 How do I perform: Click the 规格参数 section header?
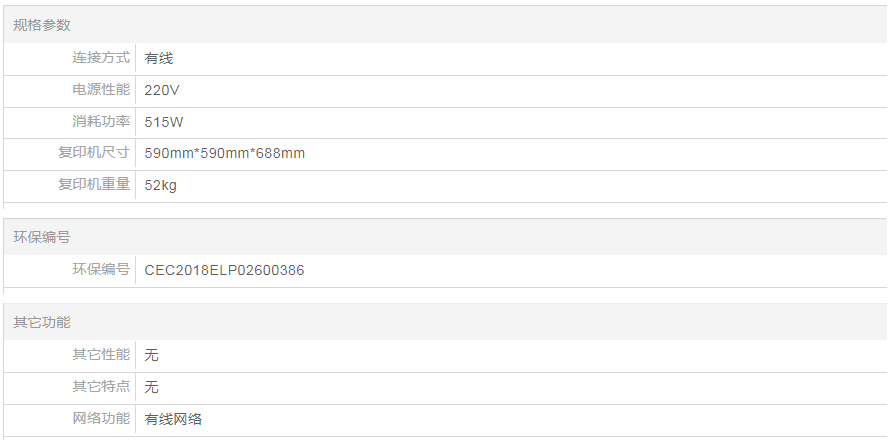(42, 25)
